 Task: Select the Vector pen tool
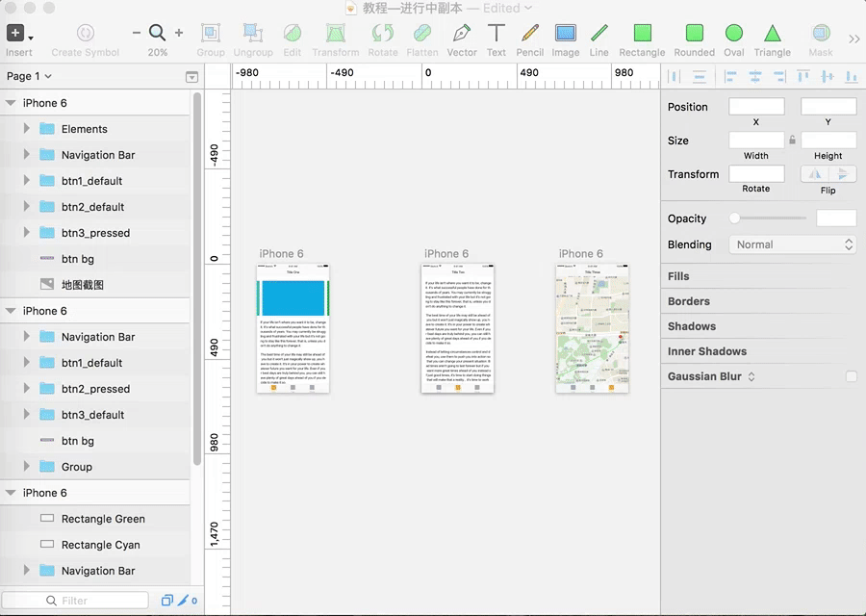[462, 33]
